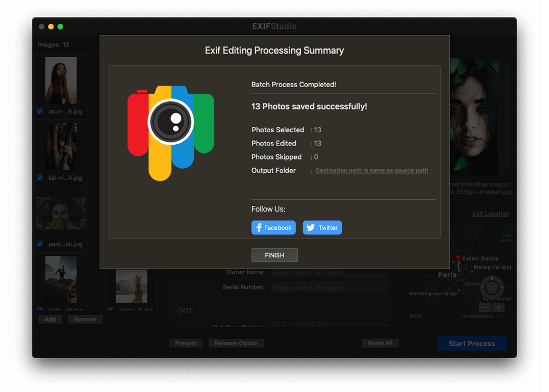Click the 'DATE' section heading
The width and height of the screenshot is (549, 392).
click(185, 310)
